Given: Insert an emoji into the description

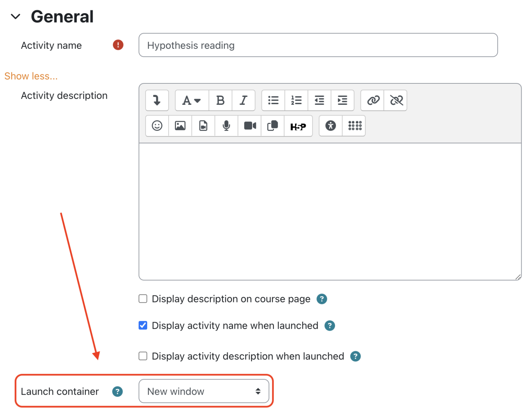Looking at the screenshot, I should pyautogui.click(x=157, y=126).
